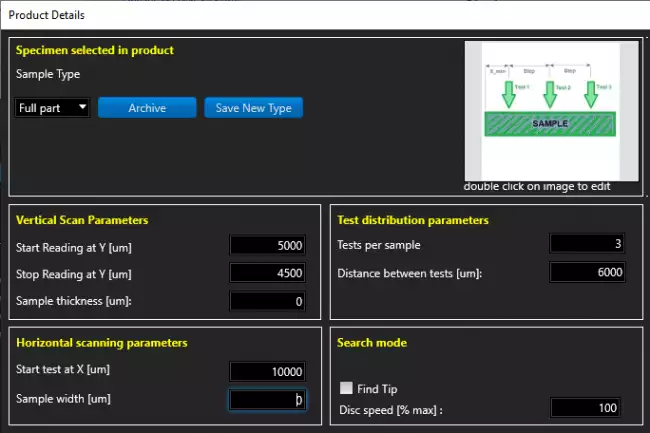
Task: Edit the Distance between tests field
Action: [x=588, y=273]
